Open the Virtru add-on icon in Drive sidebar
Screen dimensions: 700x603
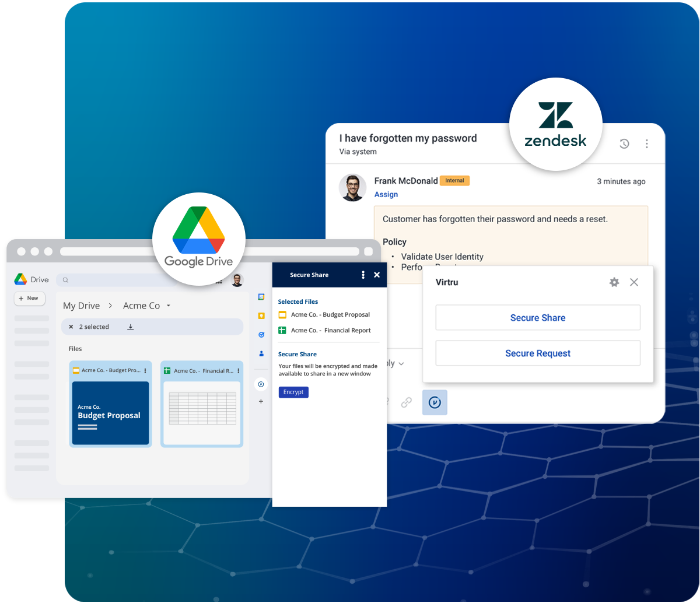[261, 384]
